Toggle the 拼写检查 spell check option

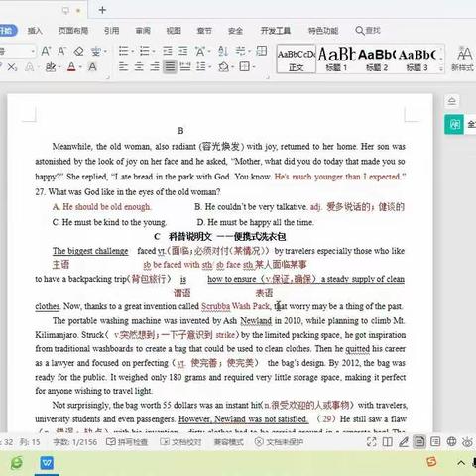tap(127, 442)
